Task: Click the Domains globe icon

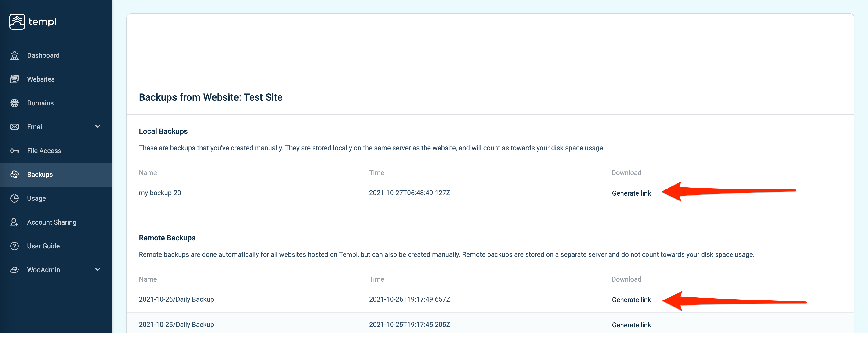Action: point(14,103)
